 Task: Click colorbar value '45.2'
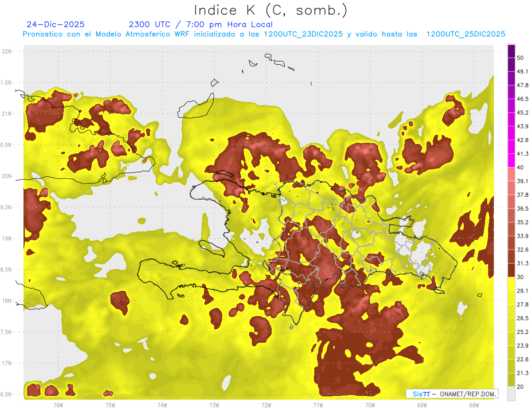[x=522, y=113]
